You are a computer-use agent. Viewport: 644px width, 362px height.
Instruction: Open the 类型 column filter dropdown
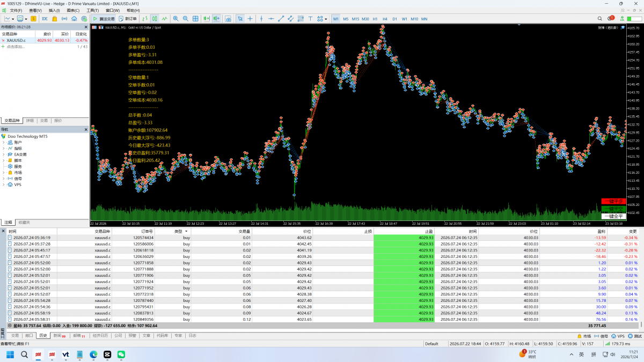[186, 231]
